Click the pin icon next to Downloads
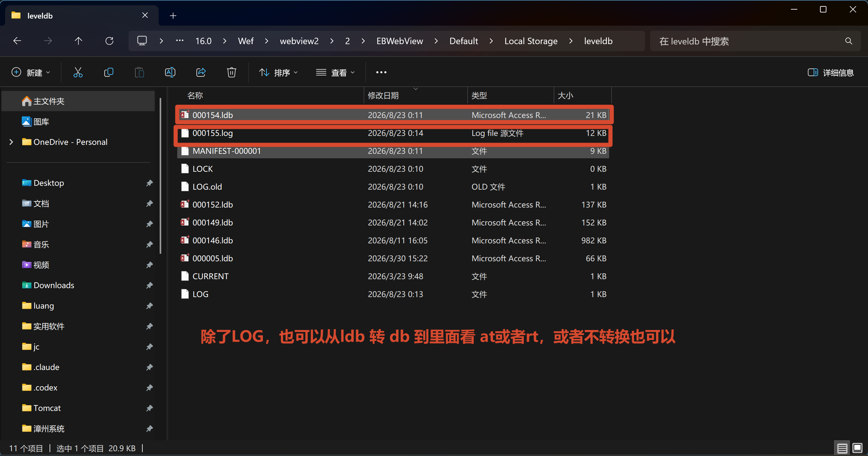 pos(149,285)
